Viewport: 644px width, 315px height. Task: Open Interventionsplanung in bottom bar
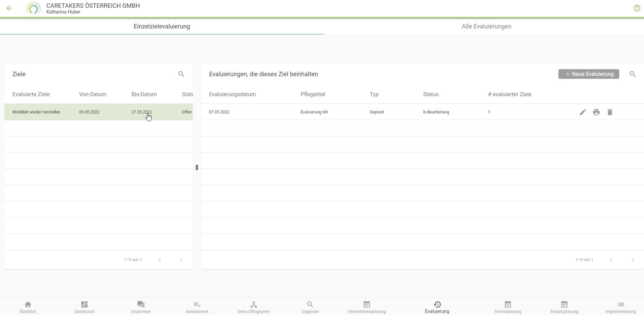(x=366, y=307)
